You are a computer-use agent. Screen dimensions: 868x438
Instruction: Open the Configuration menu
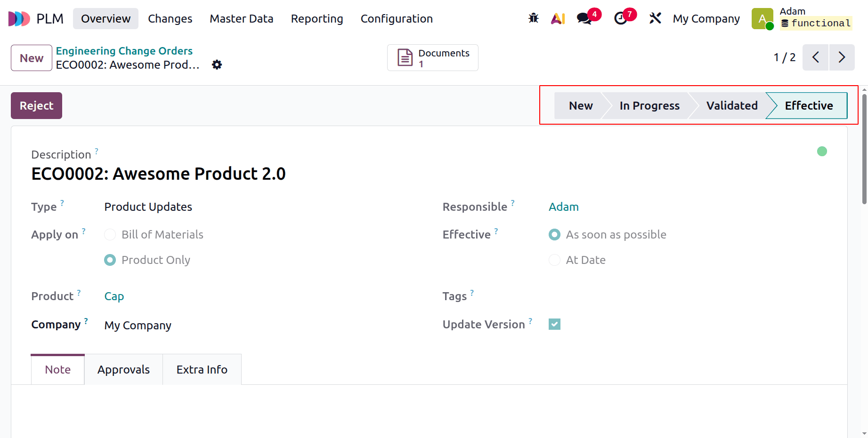coord(397,18)
